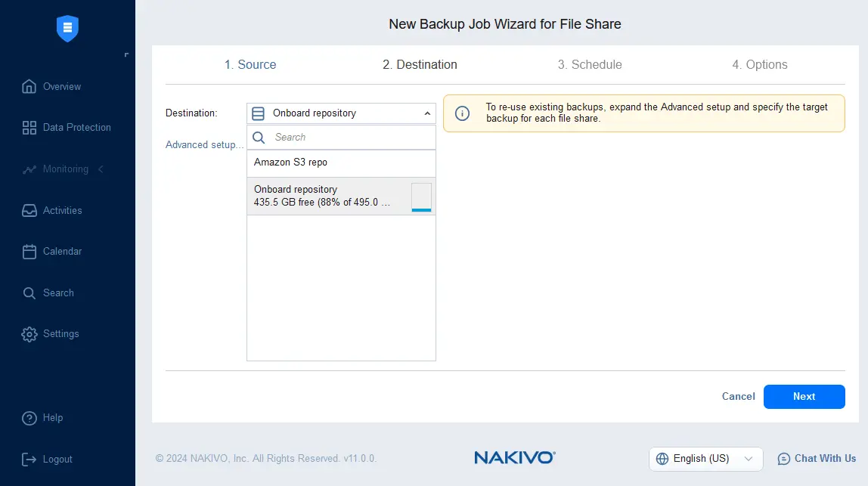Click Chat With Us link

(x=825, y=458)
